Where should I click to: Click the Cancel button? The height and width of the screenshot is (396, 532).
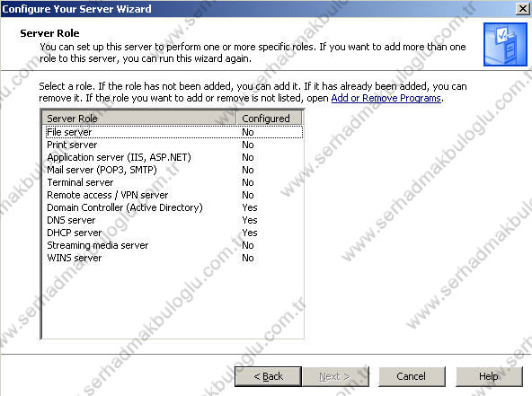[x=412, y=376]
